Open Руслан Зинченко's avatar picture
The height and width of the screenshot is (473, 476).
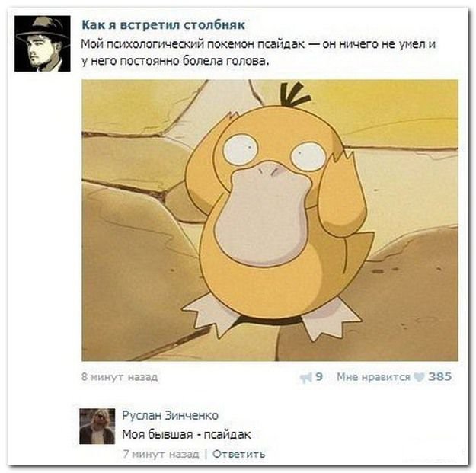[97, 427]
